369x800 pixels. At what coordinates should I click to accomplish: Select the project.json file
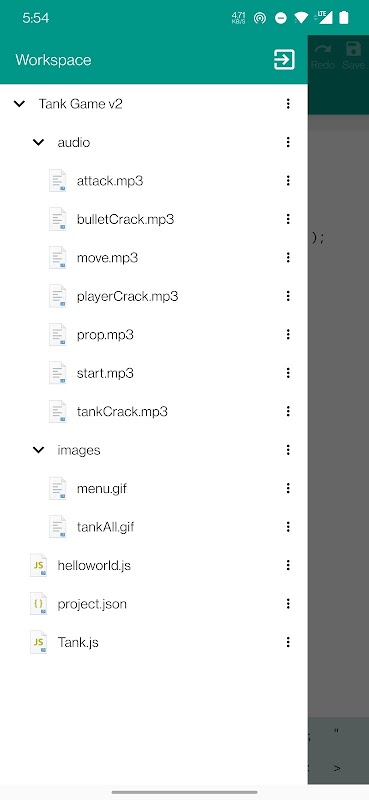coord(92,604)
